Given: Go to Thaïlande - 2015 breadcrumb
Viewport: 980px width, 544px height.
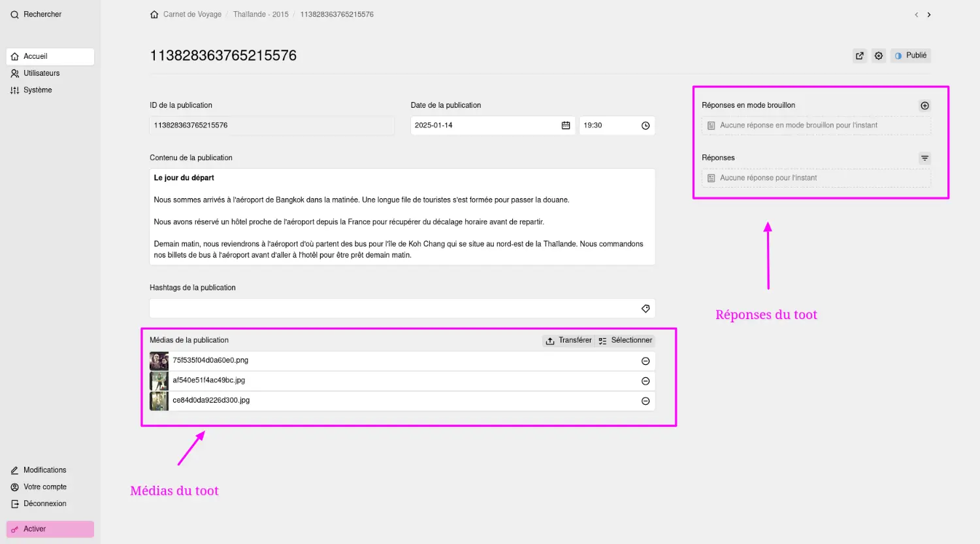Looking at the screenshot, I should click(261, 14).
